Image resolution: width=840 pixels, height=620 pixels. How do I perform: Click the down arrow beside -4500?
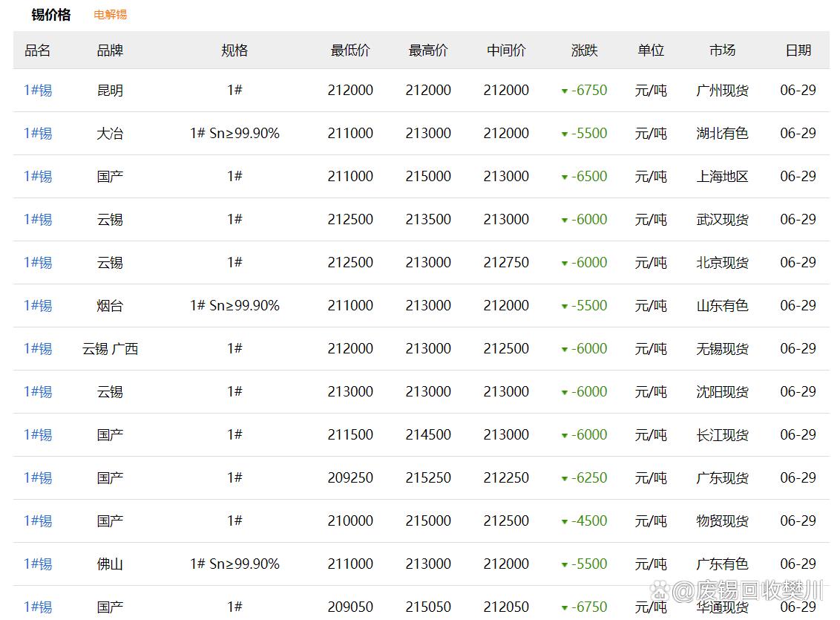coord(564,521)
